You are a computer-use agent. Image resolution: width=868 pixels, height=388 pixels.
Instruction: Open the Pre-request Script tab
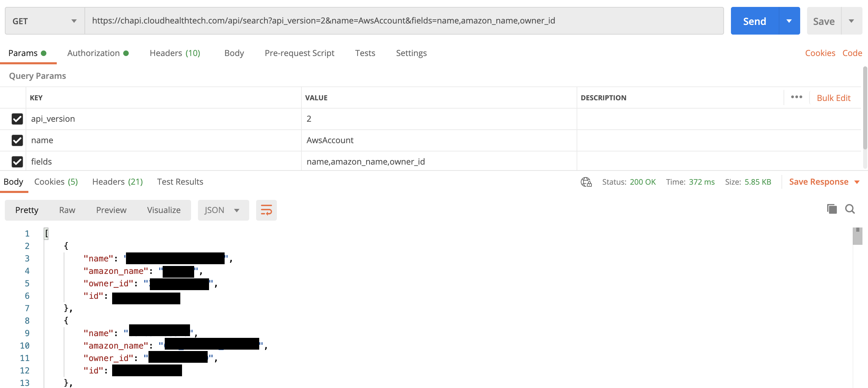(x=299, y=53)
